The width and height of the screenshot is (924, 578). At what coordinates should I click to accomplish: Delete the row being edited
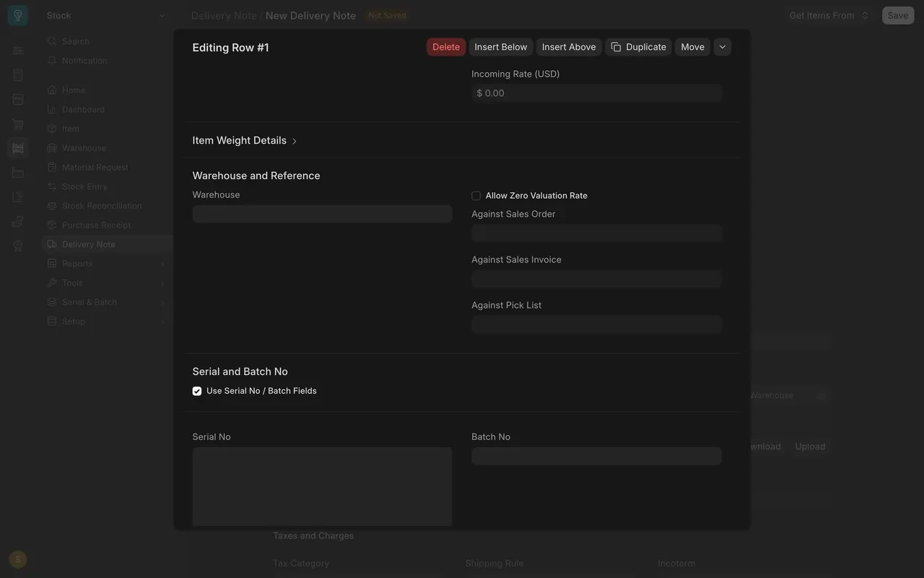[446, 47]
